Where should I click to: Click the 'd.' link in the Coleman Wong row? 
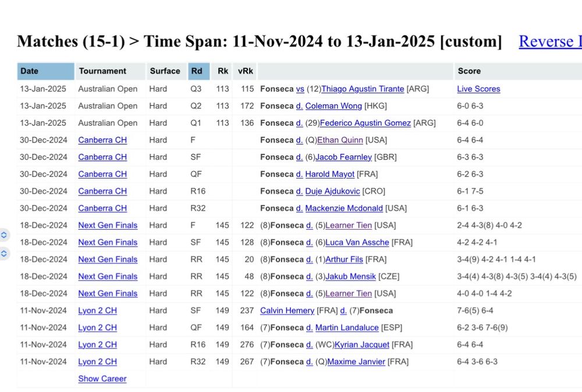(x=300, y=106)
